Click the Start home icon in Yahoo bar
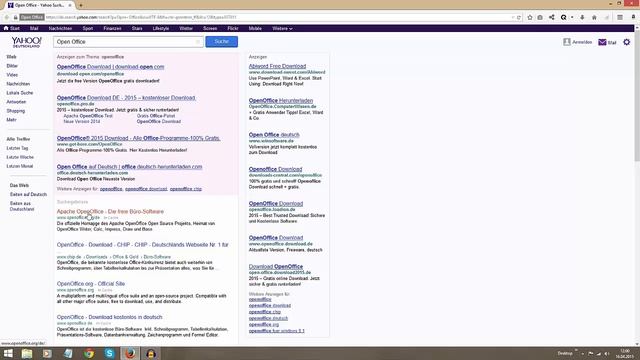This screenshot has height=360, width=640. pyautogui.click(x=6, y=28)
